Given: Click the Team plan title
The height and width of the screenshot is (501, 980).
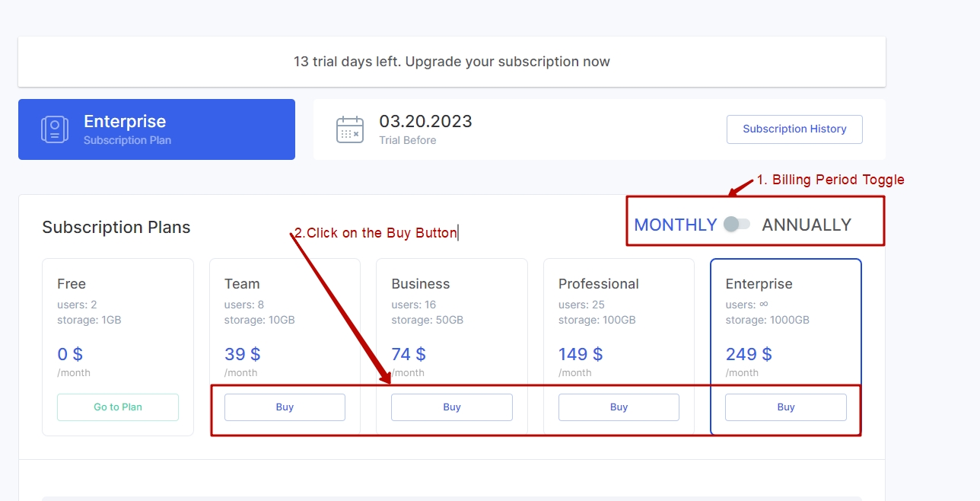Looking at the screenshot, I should (x=242, y=283).
